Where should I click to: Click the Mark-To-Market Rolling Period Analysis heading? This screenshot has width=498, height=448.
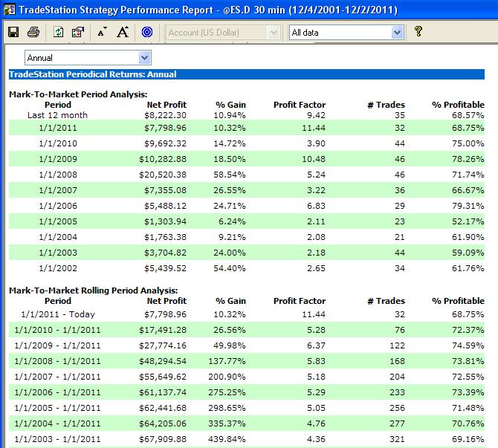[94, 290]
